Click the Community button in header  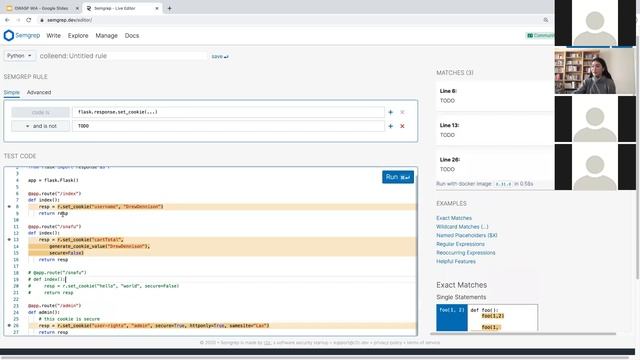click(x=540, y=36)
